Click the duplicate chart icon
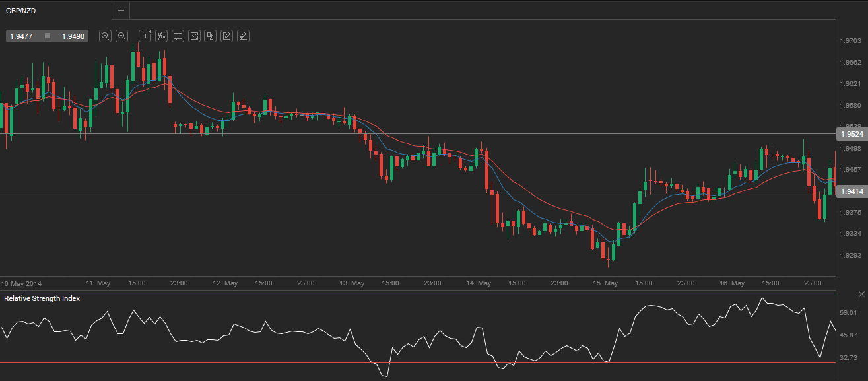This screenshot has height=381, width=868. [x=211, y=36]
